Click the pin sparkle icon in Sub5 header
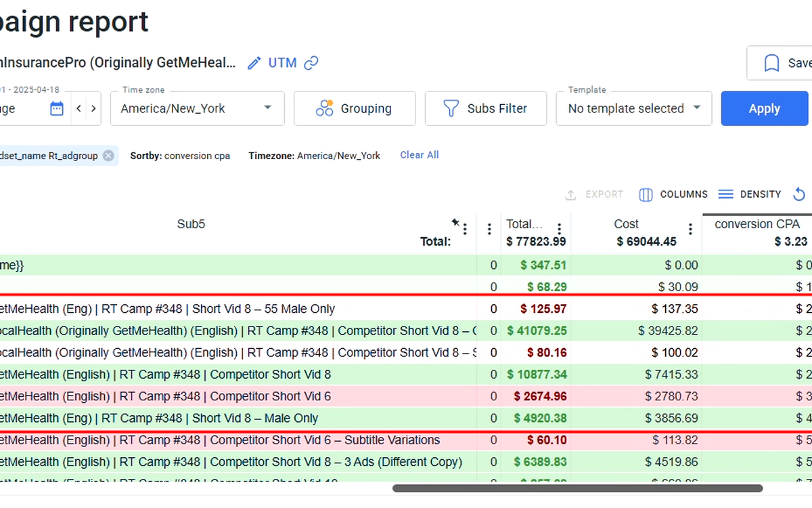The image size is (812, 508). click(455, 222)
